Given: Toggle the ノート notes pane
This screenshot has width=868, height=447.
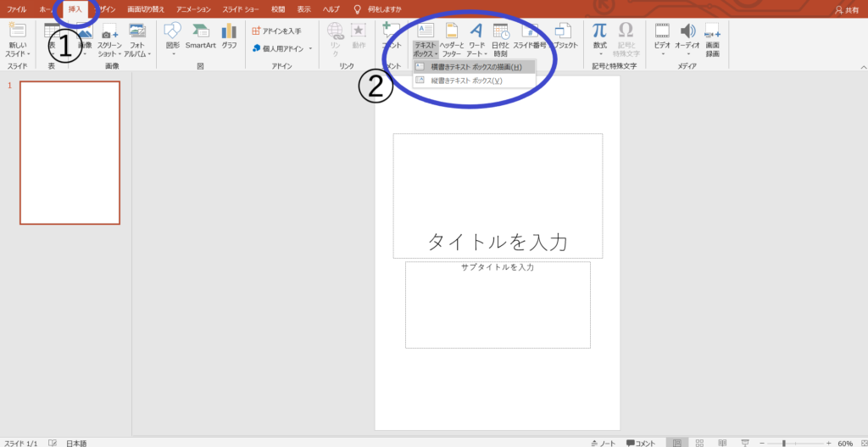Looking at the screenshot, I should point(604,443).
